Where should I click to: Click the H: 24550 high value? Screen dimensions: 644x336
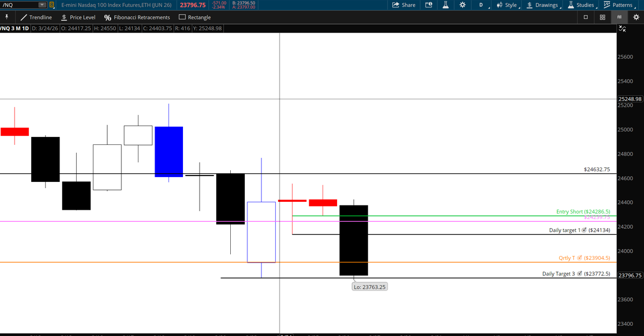[105, 28]
